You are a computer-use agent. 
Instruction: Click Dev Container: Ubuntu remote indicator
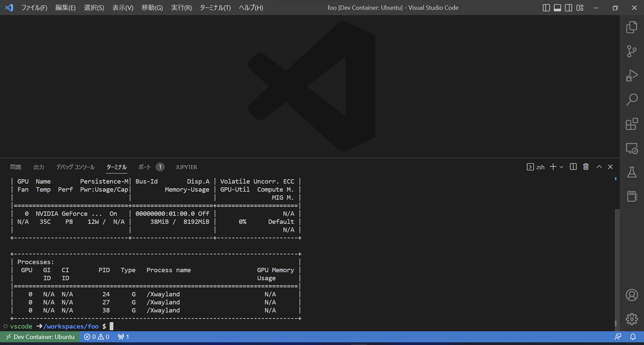pos(40,337)
